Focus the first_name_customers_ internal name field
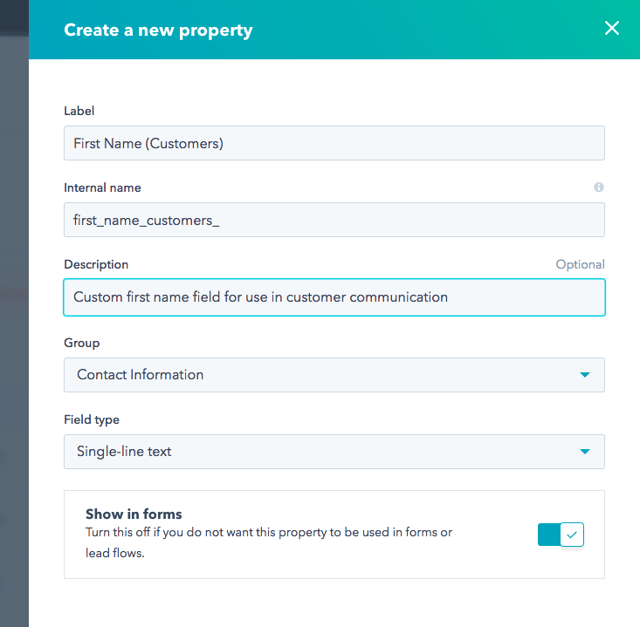This screenshot has height=627, width=640. 334,220
